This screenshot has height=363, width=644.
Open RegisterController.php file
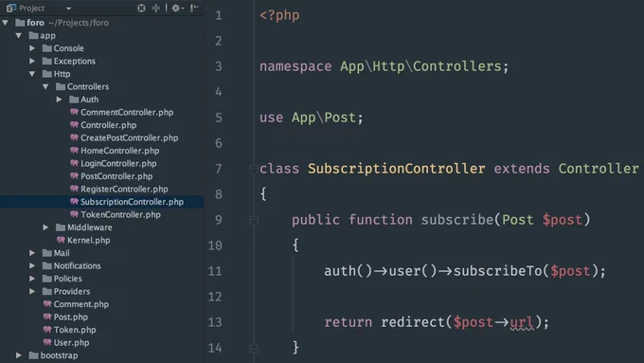[124, 189]
